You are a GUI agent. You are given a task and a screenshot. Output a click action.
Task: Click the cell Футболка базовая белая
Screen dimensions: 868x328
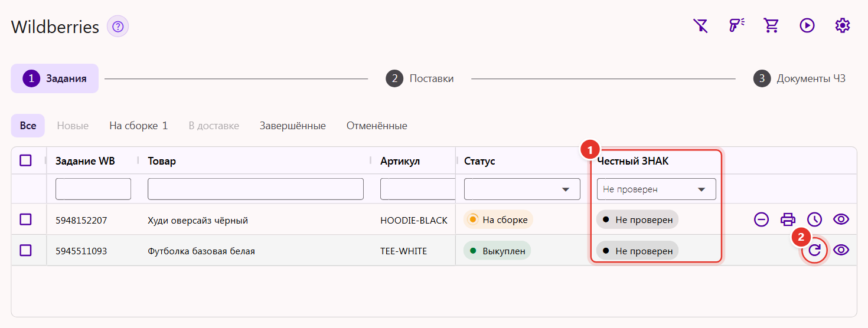[201, 251]
